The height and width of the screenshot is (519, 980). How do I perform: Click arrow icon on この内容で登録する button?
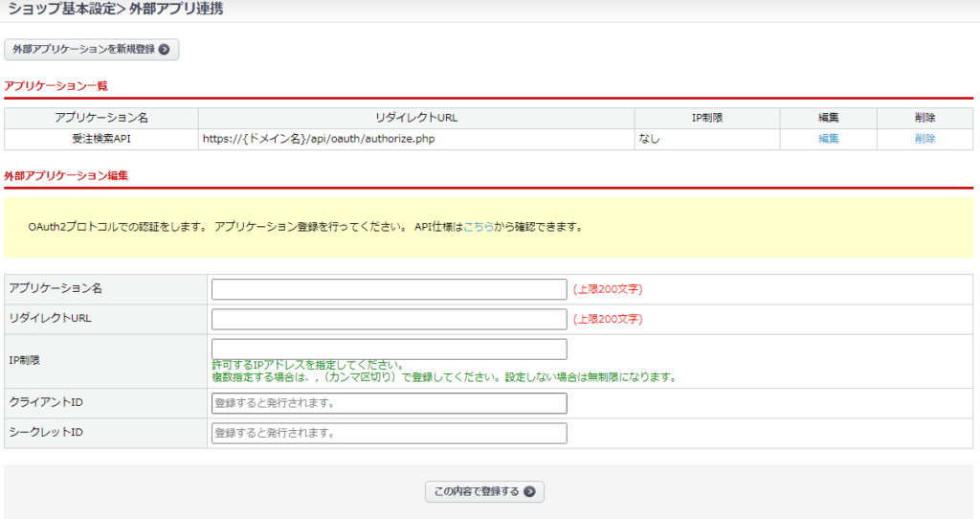point(529,492)
